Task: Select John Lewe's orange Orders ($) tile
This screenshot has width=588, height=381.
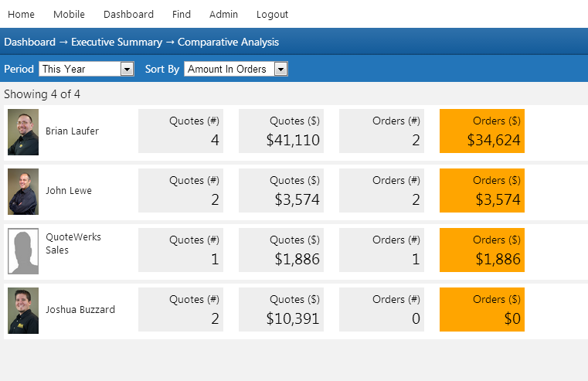Action: click(482, 191)
